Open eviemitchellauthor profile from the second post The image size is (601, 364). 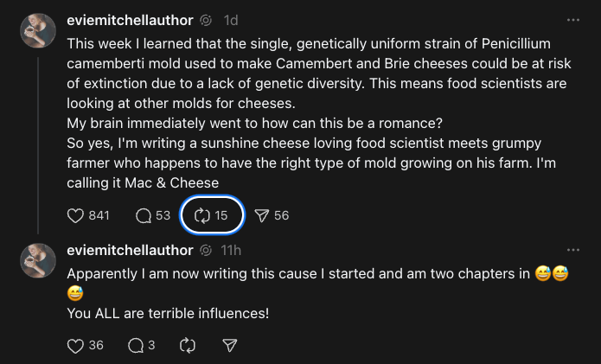pyautogui.click(x=130, y=251)
